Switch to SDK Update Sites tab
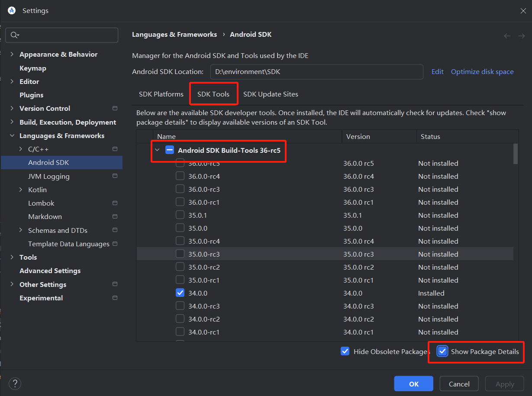The height and width of the screenshot is (396, 532). coord(271,94)
